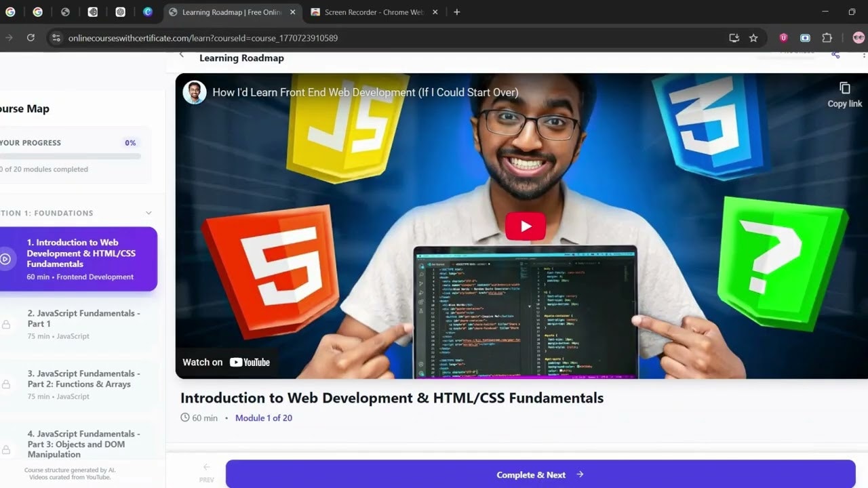Bookmark this page with the star icon

click(x=753, y=38)
